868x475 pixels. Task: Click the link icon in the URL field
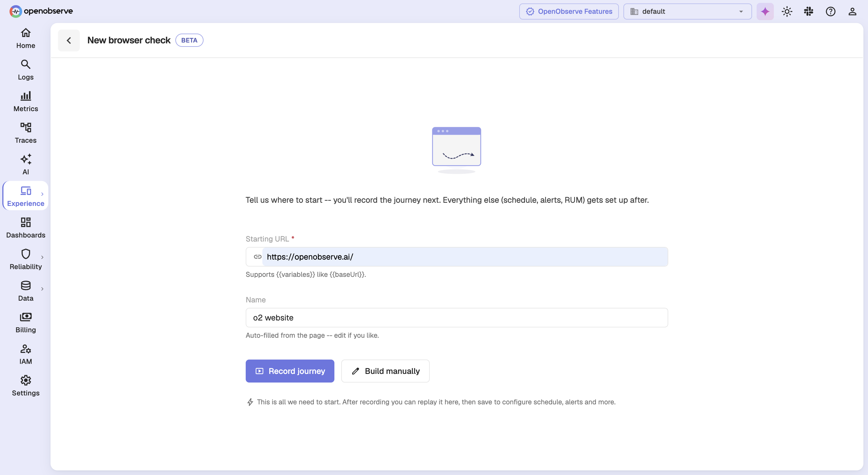click(257, 257)
